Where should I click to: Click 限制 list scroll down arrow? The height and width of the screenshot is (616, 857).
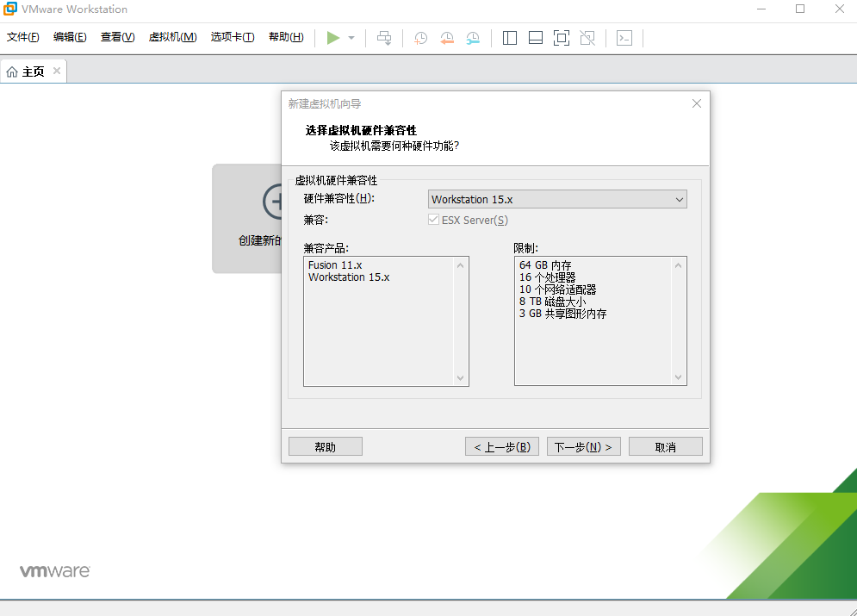tap(678, 377)
